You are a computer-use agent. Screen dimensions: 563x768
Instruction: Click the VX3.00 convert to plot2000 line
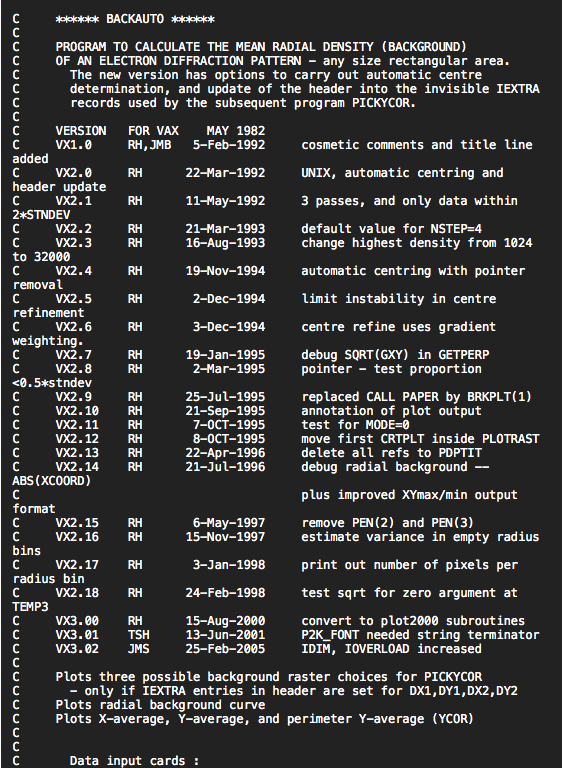[x=269, y=621]
